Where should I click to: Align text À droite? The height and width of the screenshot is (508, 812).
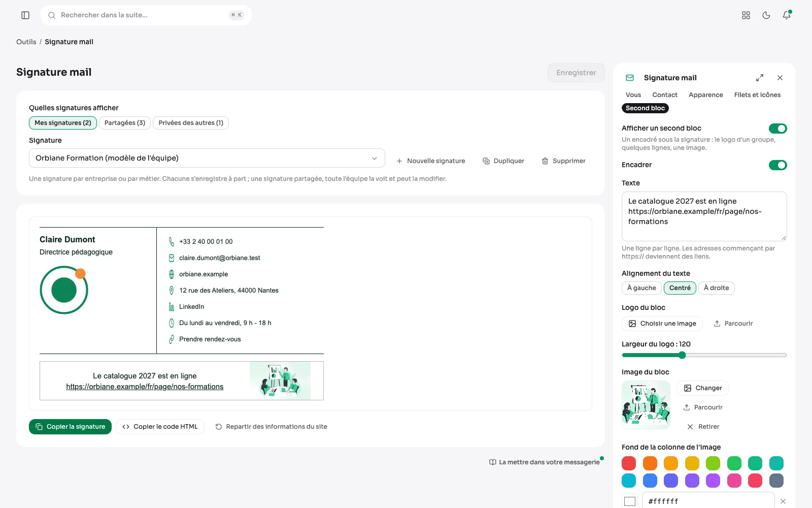tap(717, 288)
